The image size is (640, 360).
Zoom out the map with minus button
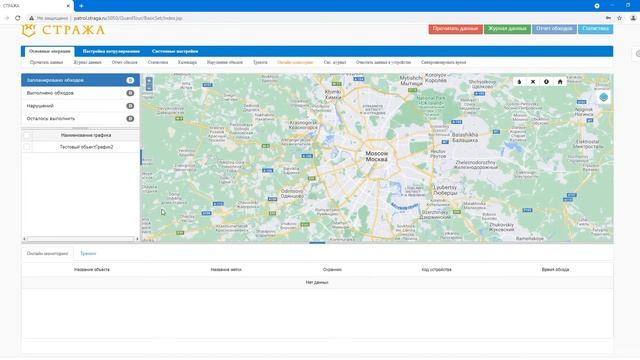tap(149, 88)
